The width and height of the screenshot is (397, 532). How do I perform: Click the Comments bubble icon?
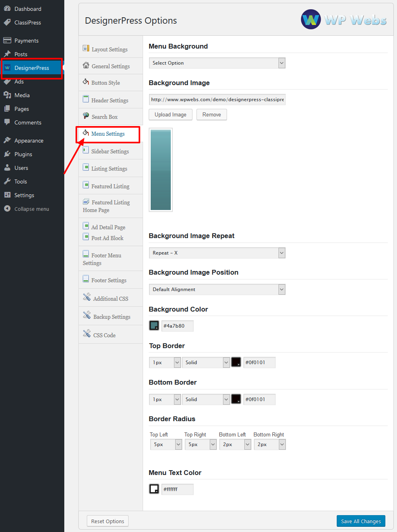7,122
